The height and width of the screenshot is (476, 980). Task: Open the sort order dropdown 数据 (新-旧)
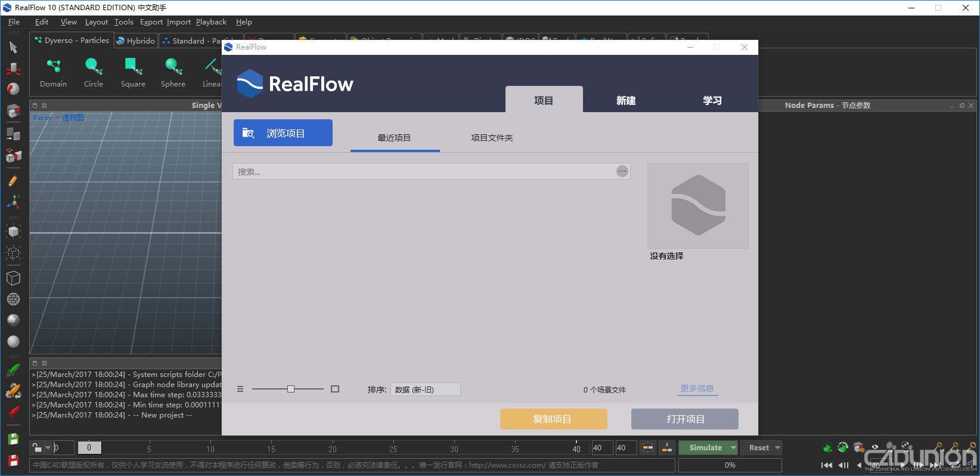pyautogui.click(x=426, y=390)
